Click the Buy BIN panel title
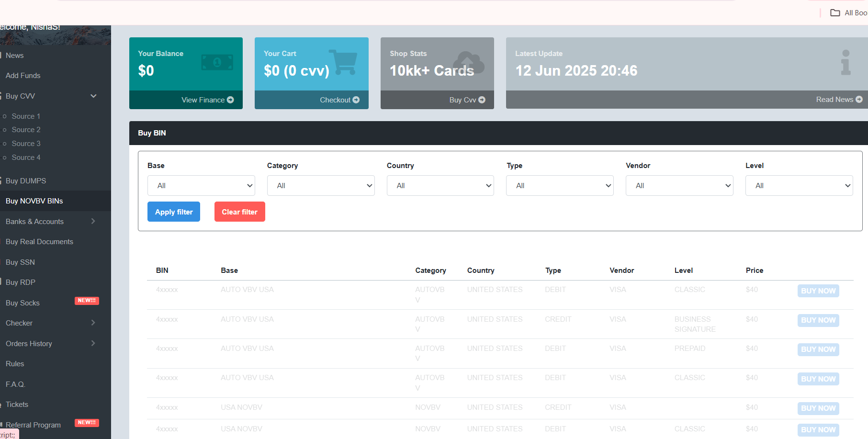868x439 pixels. (152, 133)
